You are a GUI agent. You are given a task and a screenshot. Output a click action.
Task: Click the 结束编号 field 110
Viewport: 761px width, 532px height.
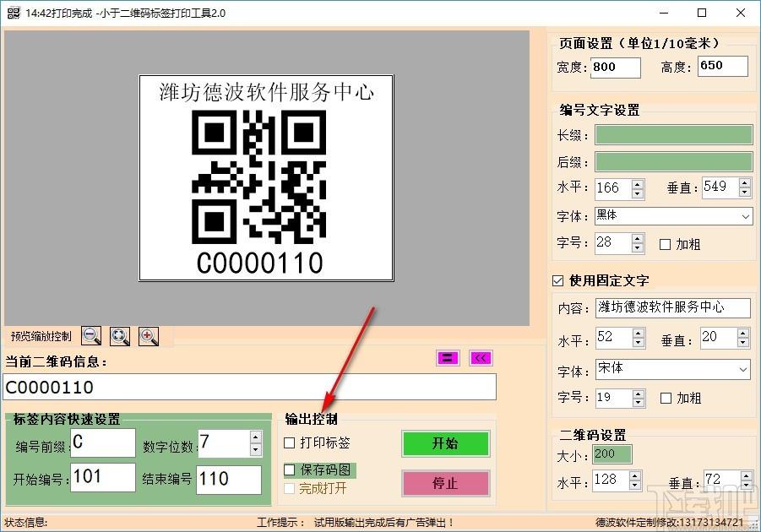tap(229, 480)
